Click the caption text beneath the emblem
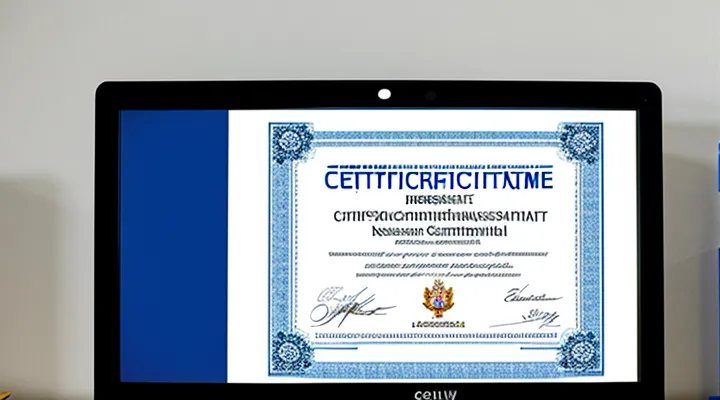This screenshot has width=720, height=400. point(437,325)
